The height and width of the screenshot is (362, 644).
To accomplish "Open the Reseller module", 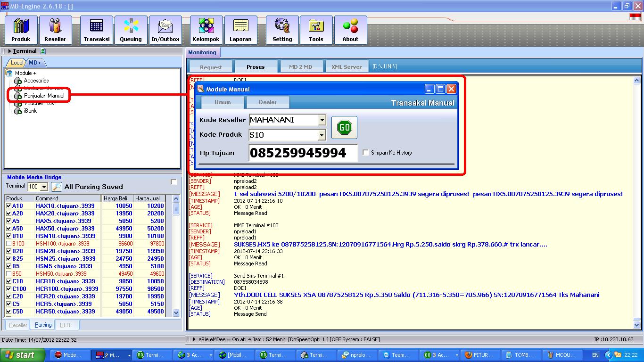I will click(x=55, y=30).
